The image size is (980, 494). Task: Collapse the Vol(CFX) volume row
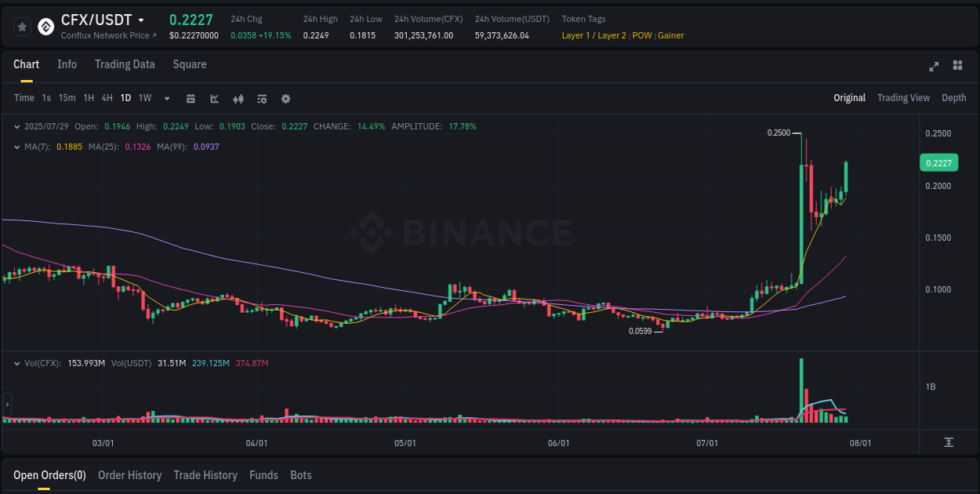click(17, 364)
